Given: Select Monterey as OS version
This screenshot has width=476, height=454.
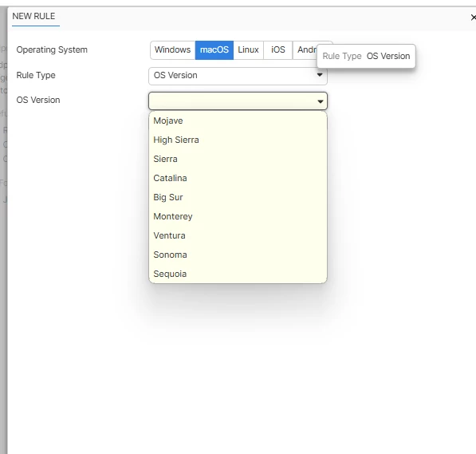Looking at the screenshot, I should click(x=238, y=216).
